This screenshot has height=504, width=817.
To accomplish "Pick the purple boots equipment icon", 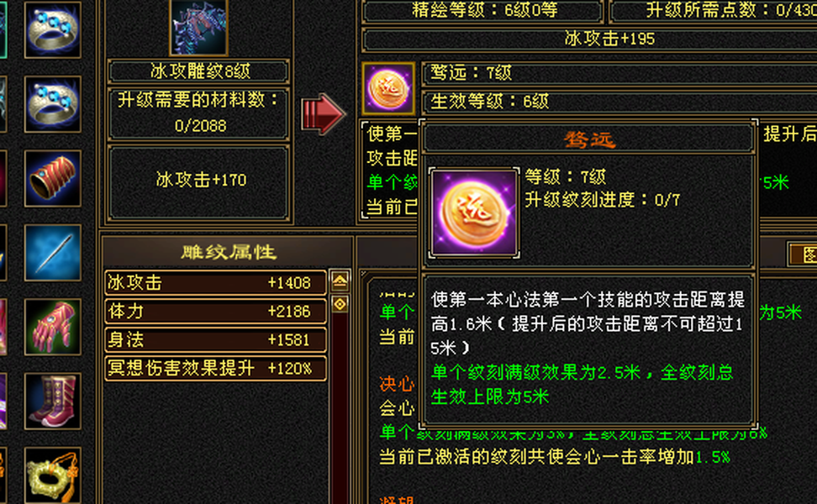I will (53, 402).
